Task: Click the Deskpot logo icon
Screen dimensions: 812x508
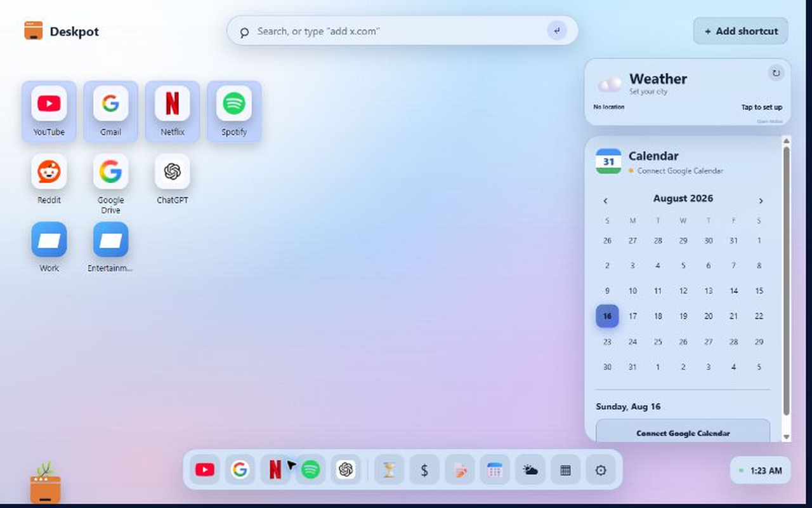Action: pos(34,30)
